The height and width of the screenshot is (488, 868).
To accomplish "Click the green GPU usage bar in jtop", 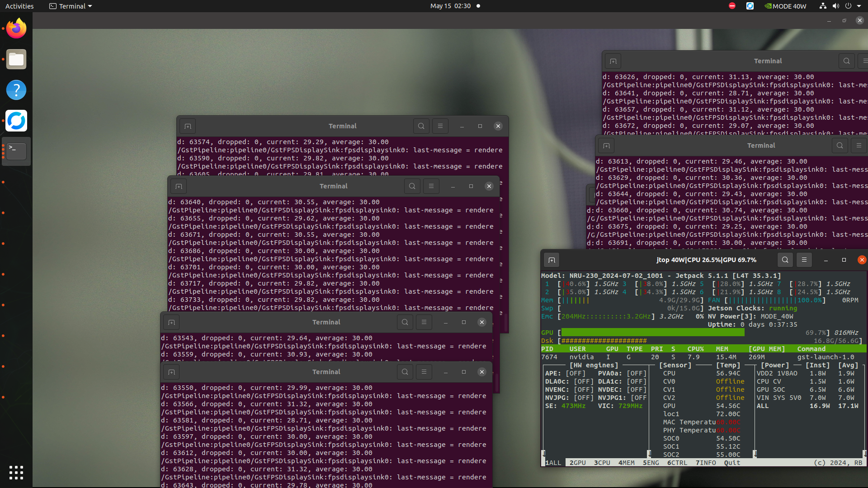I will 652,333.
